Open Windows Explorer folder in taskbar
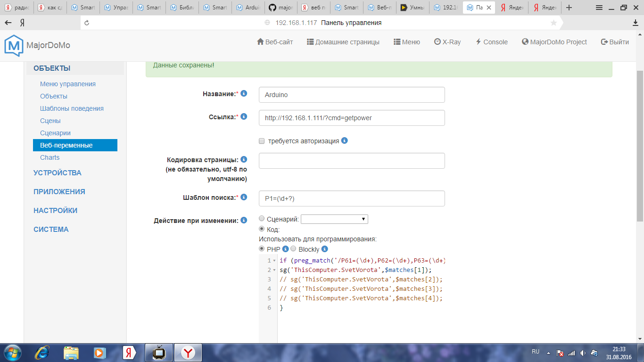Viewport: 644px width, 362px height. click(71, 352)
